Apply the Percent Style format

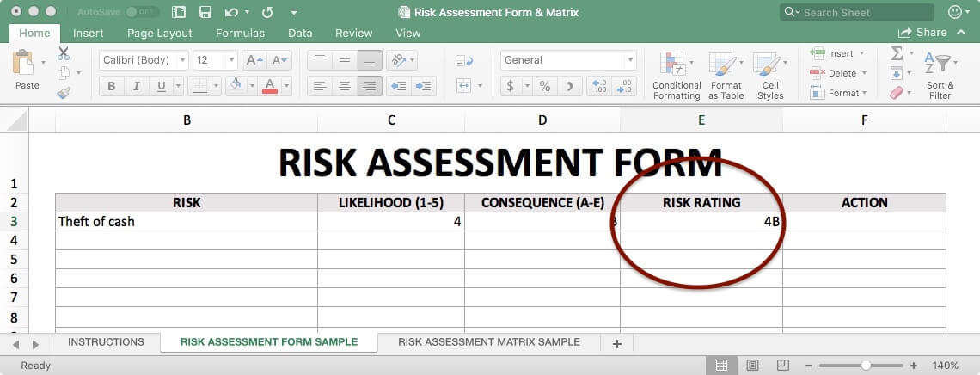[545, 86]
